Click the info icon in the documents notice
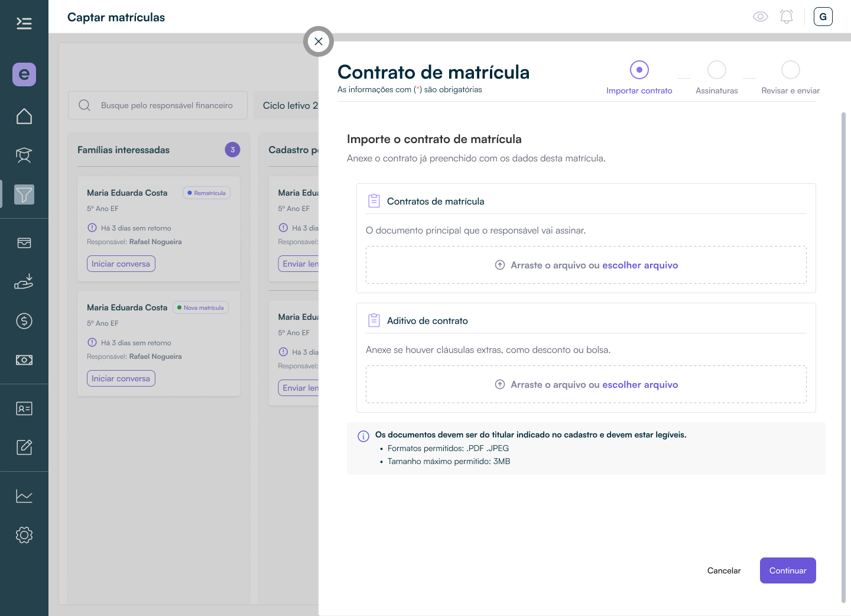Viewport: 851px width, 616px height. click(363, 436)
